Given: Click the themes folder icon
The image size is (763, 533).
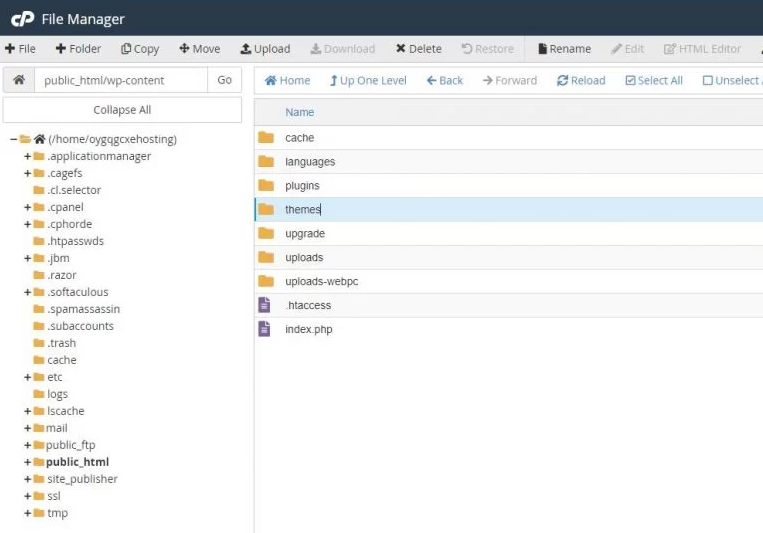Looking at the screenshot, I should click(266, 209).
